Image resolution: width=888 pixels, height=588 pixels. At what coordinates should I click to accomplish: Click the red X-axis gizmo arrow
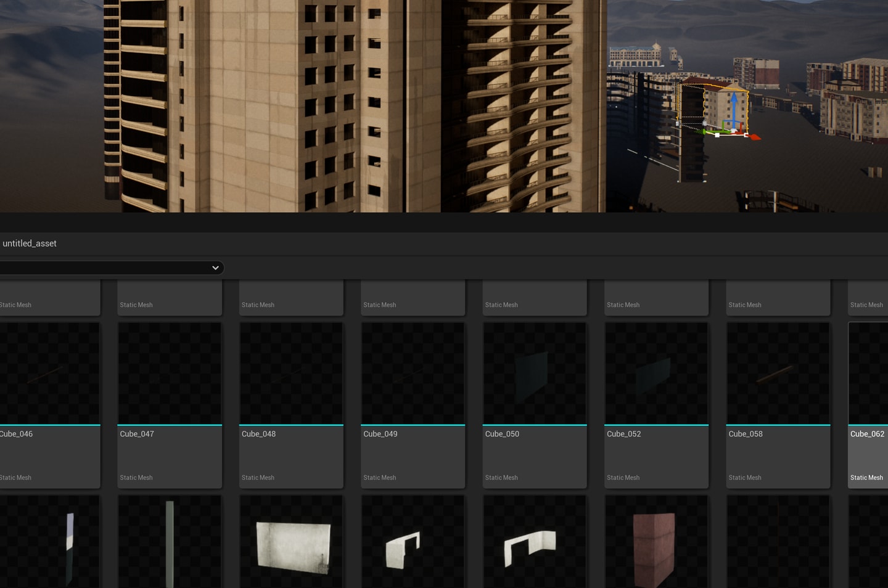pos(754,137)
